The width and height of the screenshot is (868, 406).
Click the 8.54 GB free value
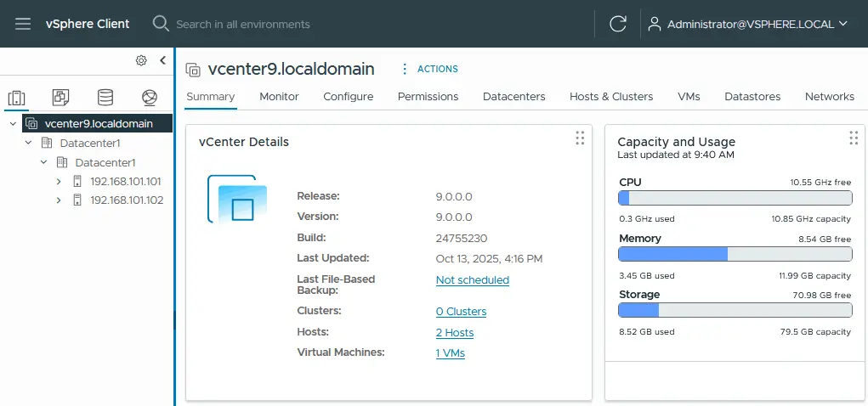click(824, 240)
